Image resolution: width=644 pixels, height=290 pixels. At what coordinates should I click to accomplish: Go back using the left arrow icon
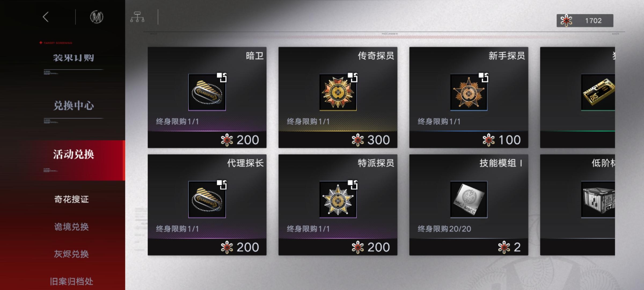[46, 17]
